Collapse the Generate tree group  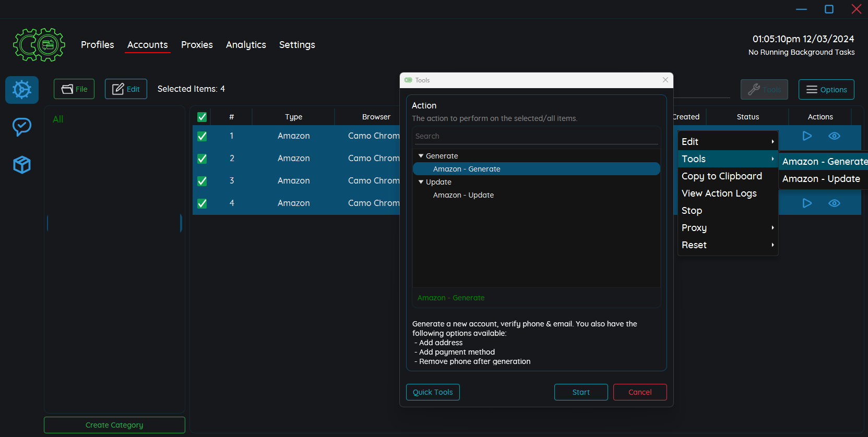coord(421,156)
